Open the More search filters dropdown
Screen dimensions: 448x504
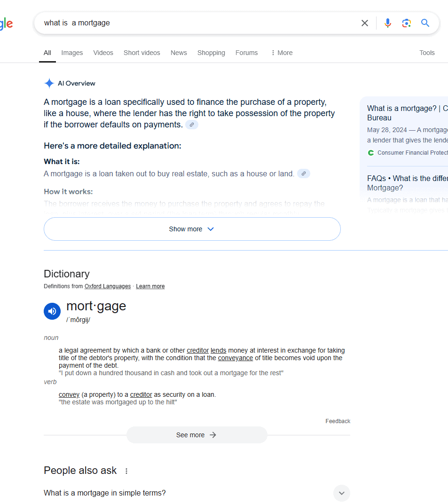pyautogui.click(x=281, y=53)
